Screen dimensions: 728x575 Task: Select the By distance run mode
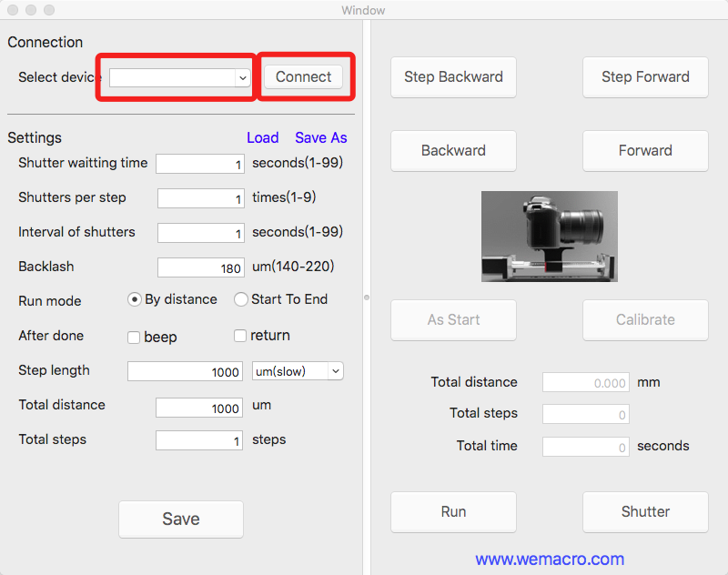[135, 300]
